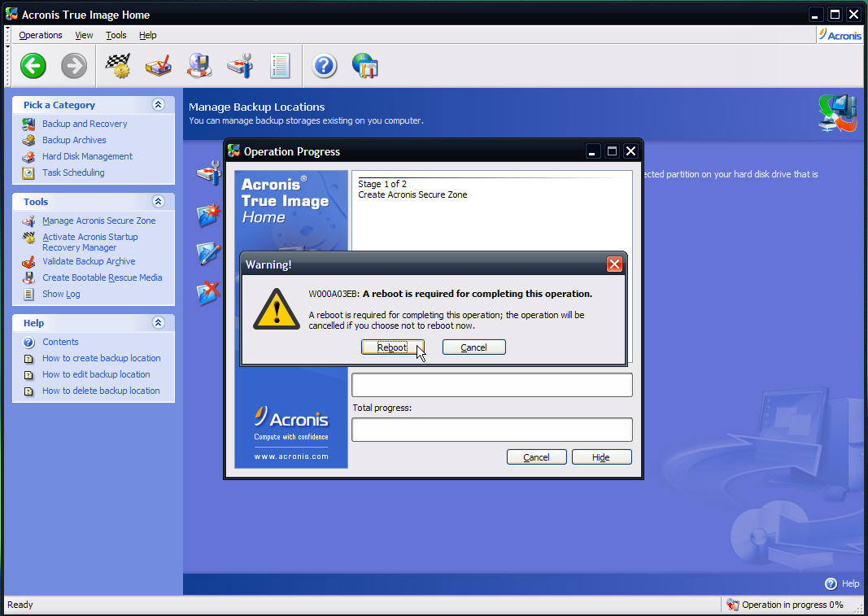Collapse the Tools sidebar panel
The image size is (868, 616).
[x=159, y=202]
